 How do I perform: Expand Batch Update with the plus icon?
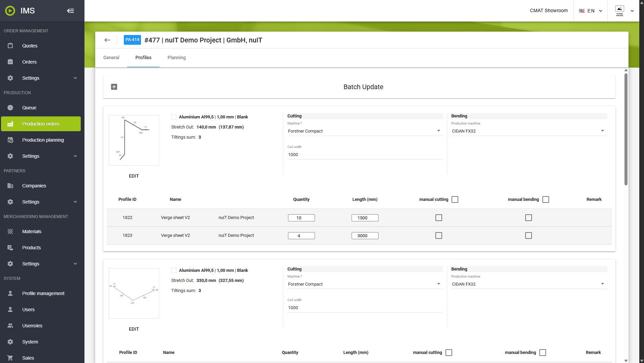(114, 87)
